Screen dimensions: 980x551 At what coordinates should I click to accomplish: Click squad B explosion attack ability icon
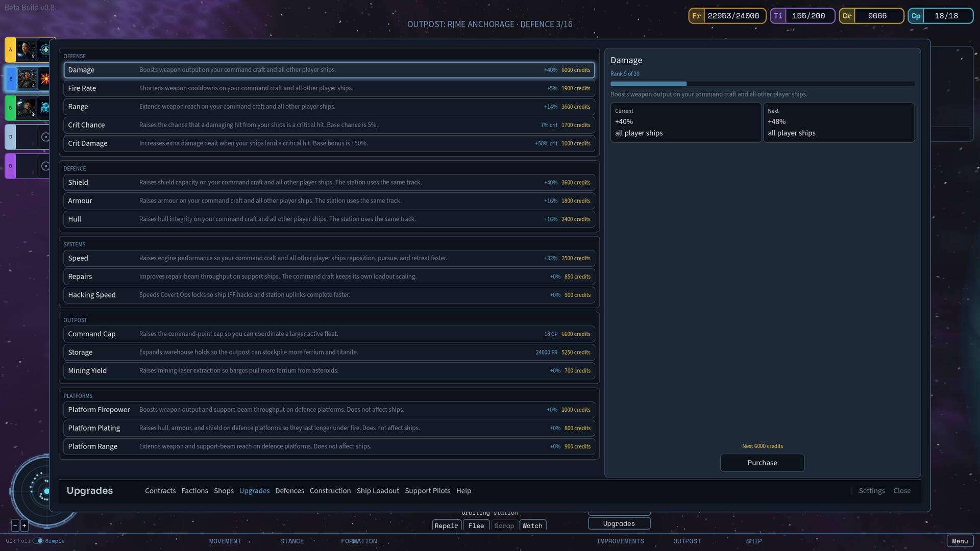tap(45, 79)
